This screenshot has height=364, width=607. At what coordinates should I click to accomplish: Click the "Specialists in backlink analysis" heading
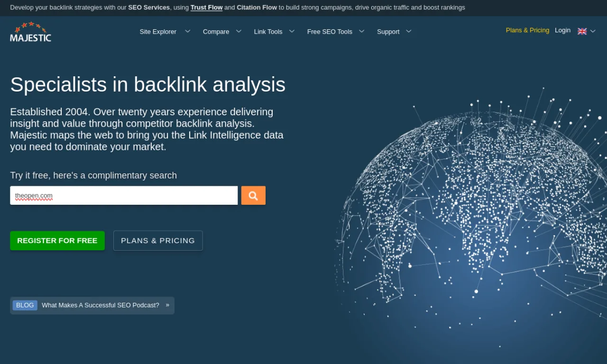point(147,85)
